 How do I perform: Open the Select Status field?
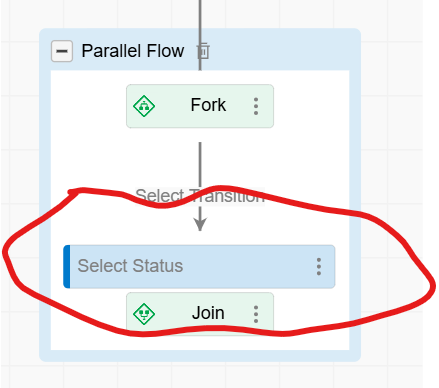coord(199,266)
